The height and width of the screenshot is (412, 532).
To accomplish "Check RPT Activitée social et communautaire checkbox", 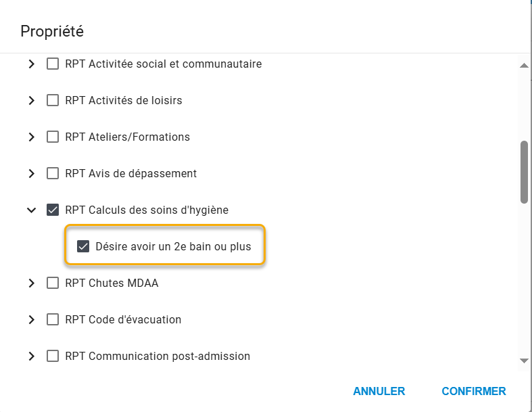I will [52, 64].
